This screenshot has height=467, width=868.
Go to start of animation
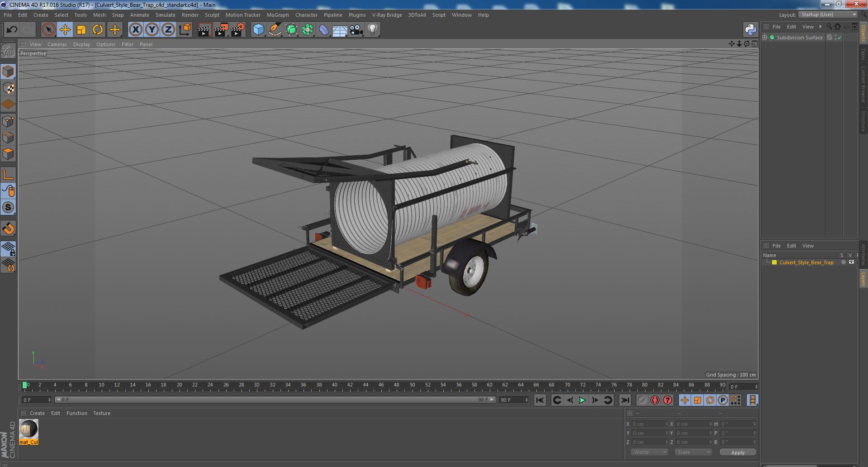coord(540,400)
